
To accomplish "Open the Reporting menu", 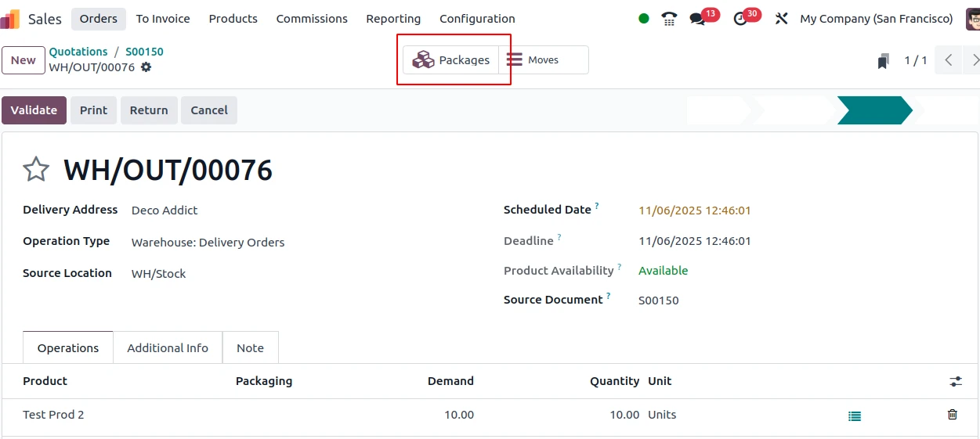I will 393,19.
